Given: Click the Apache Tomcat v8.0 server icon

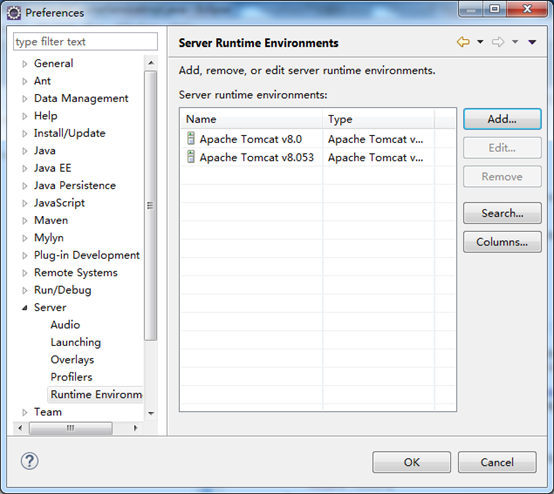Looking at the screenshot, I should pos(191,138).
